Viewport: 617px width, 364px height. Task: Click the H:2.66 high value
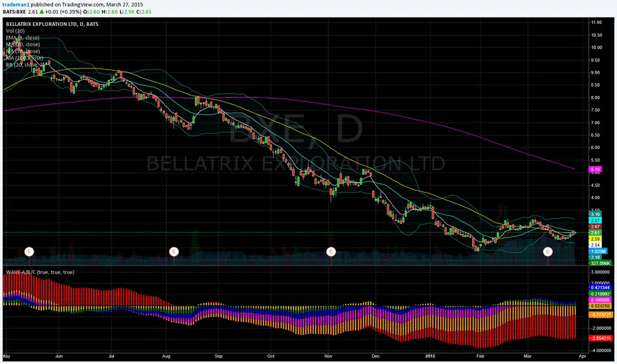point(109,12)
